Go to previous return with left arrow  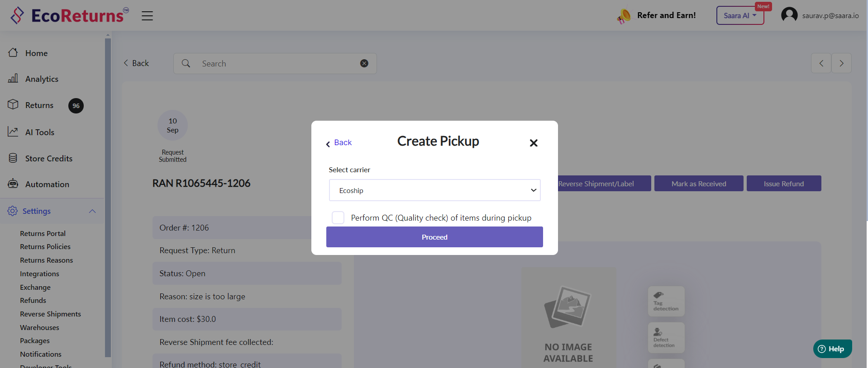(x=821, y=63)
